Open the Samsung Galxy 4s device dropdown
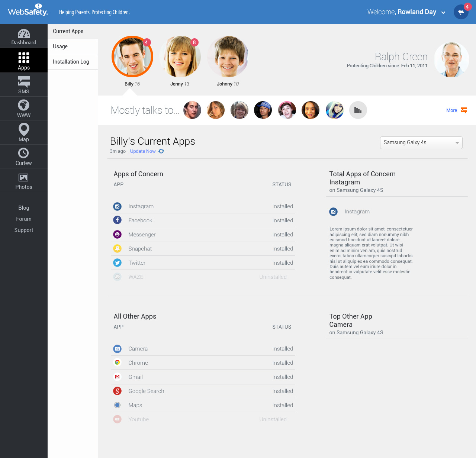 pyautogui.click(x=421, y=143)
